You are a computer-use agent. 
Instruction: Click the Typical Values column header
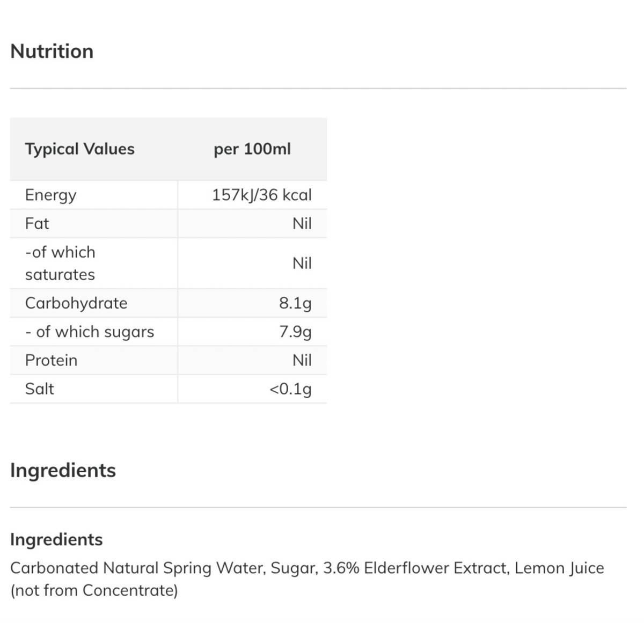click(x=79, y=149)
